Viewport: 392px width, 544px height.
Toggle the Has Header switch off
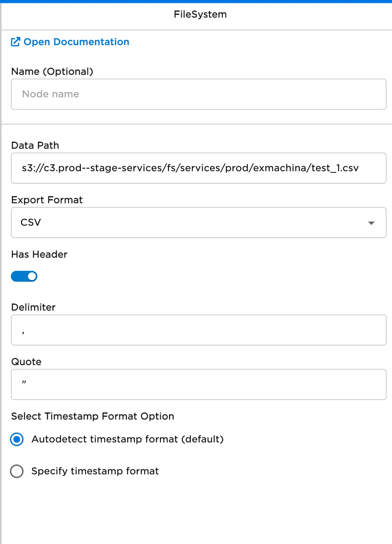tap(24, 276)
